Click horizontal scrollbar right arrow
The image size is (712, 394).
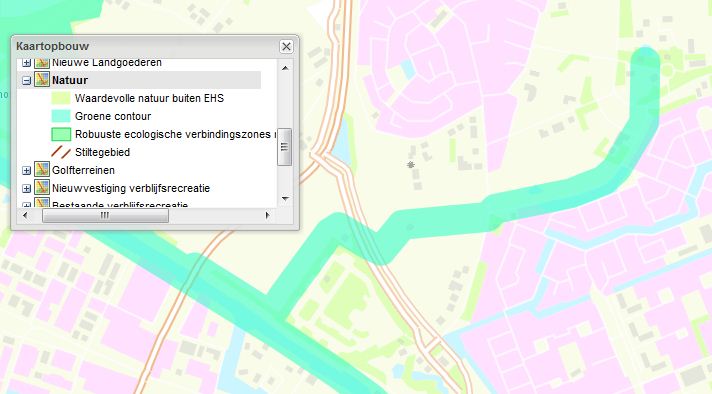(267, 215)
